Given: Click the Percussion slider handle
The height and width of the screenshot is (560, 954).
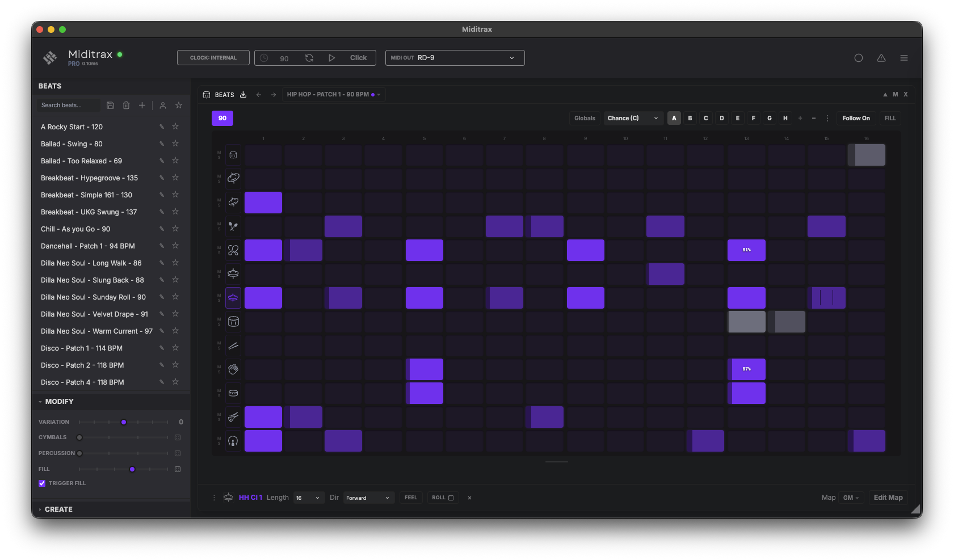Looking at the screenshot, I should click(79, 453).
